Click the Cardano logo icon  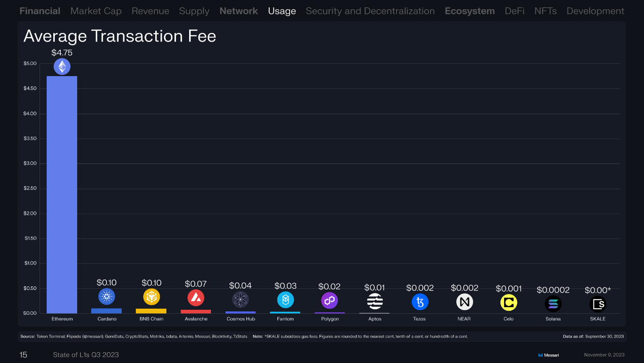pos(106,296)
